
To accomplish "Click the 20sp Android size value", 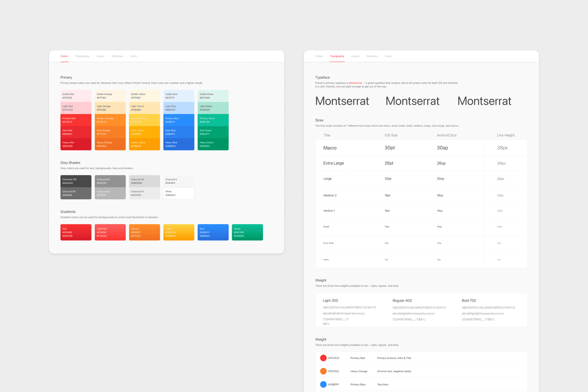I will (x=440, y=179).
